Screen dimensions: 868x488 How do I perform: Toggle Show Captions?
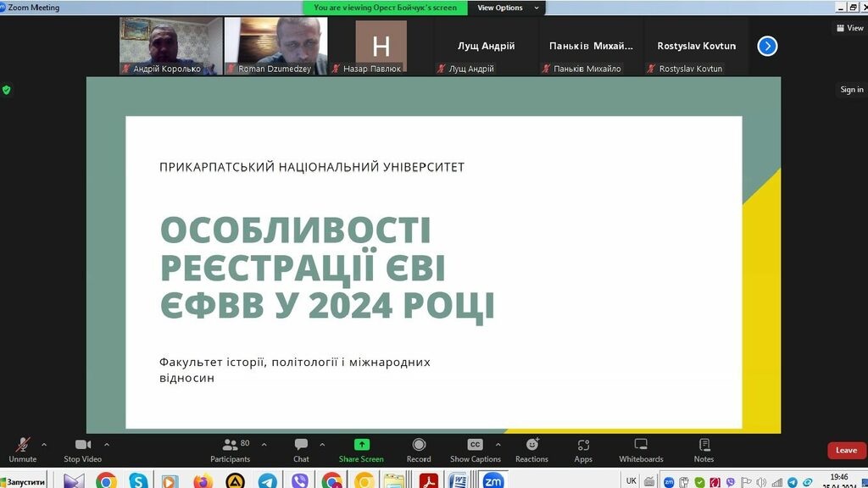(x=475, y=447)
